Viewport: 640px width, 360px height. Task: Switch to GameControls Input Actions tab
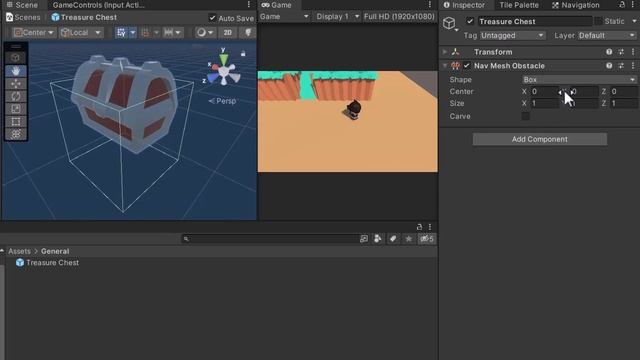coord(98,5)
